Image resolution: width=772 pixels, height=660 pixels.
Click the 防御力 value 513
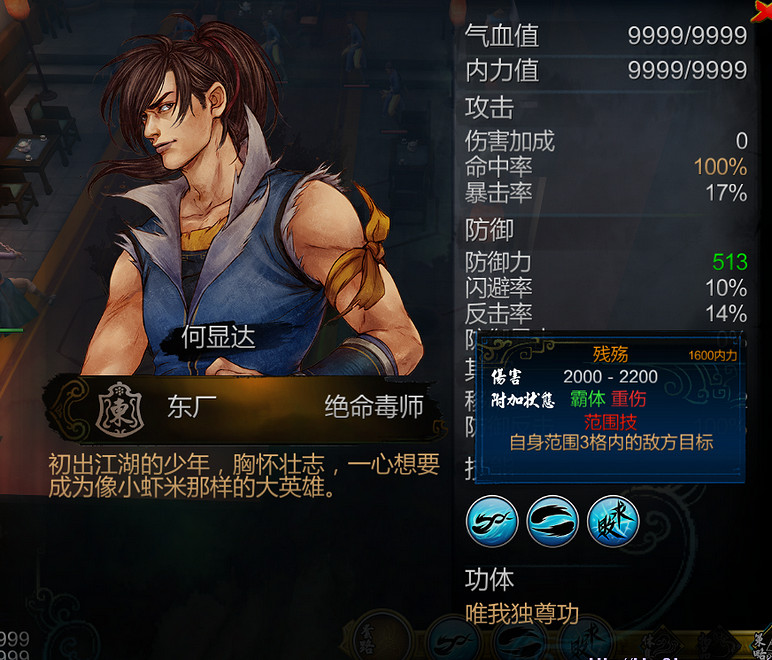[730, 262]
